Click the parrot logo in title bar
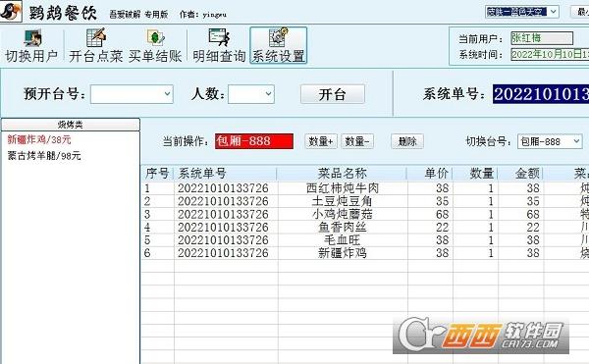 point(11,11)
